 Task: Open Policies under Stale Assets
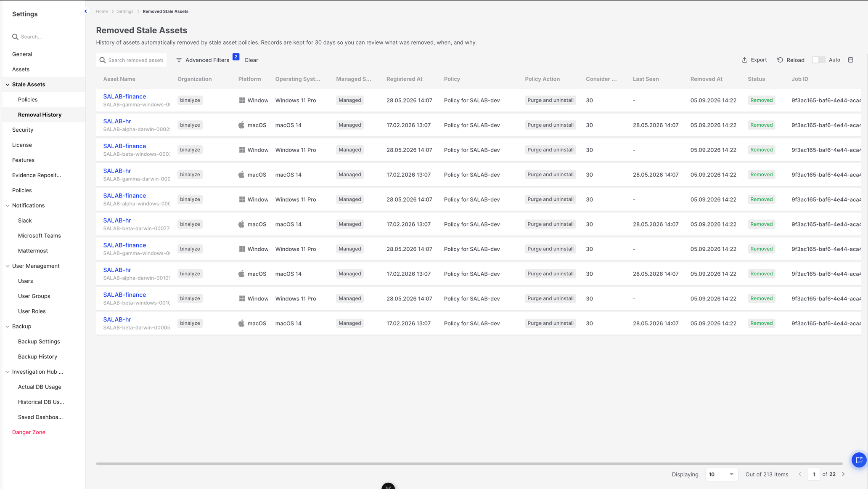28,100
